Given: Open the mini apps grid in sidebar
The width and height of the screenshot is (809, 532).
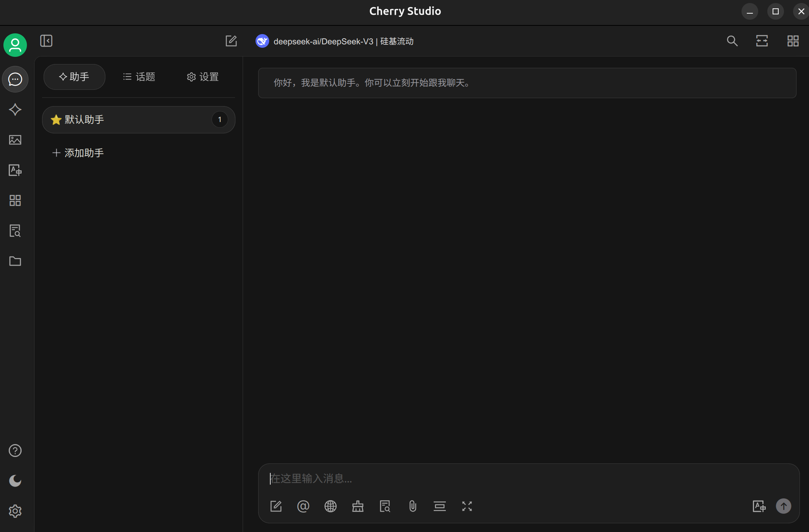Looking at the screenshot, I should click(15, 200).
